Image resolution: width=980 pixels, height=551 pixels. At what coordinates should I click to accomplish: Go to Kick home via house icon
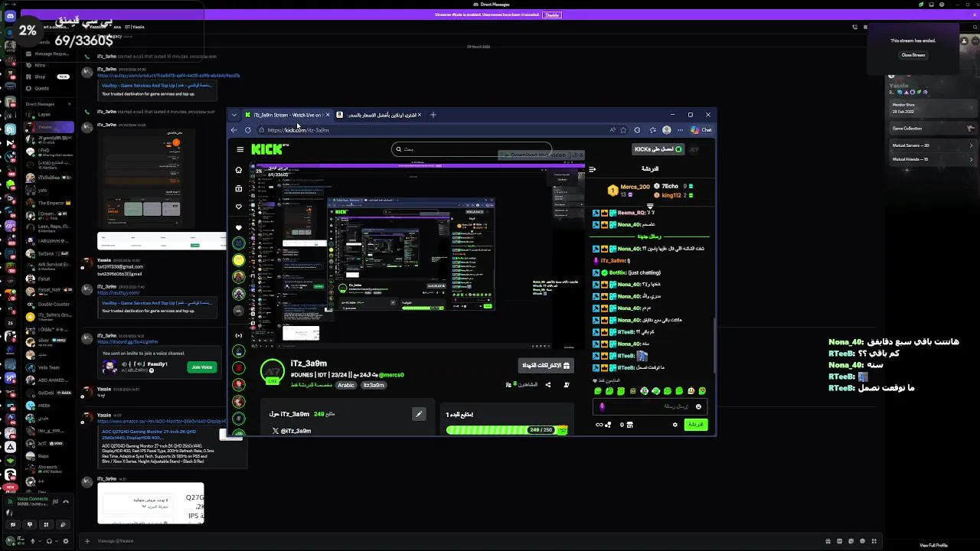coord(239,170)
